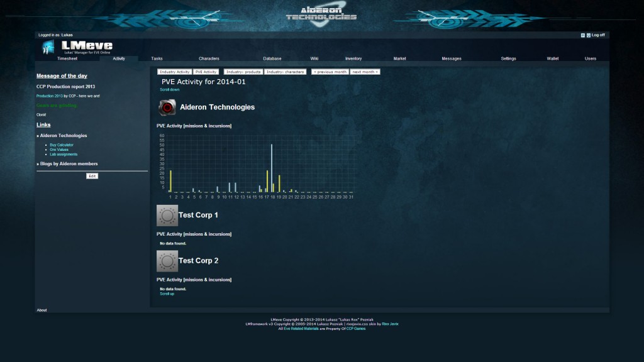Go to the previous month

(x=330, y=72)
